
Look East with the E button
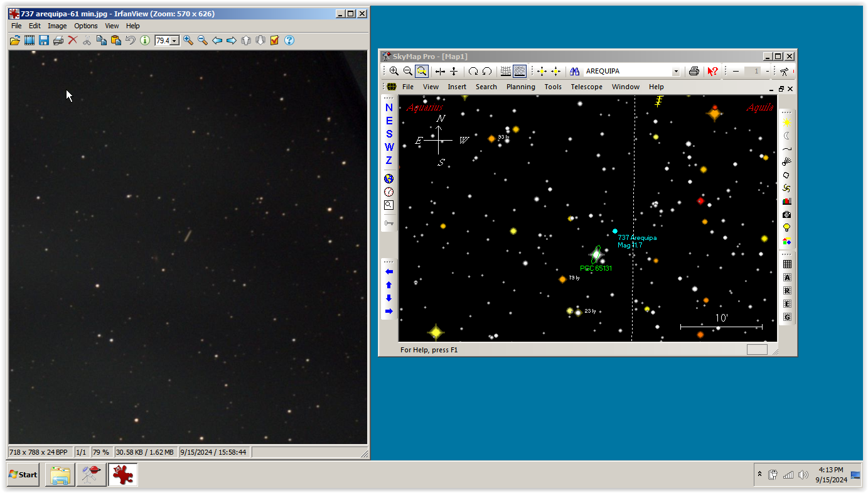[x=389, y=121]
